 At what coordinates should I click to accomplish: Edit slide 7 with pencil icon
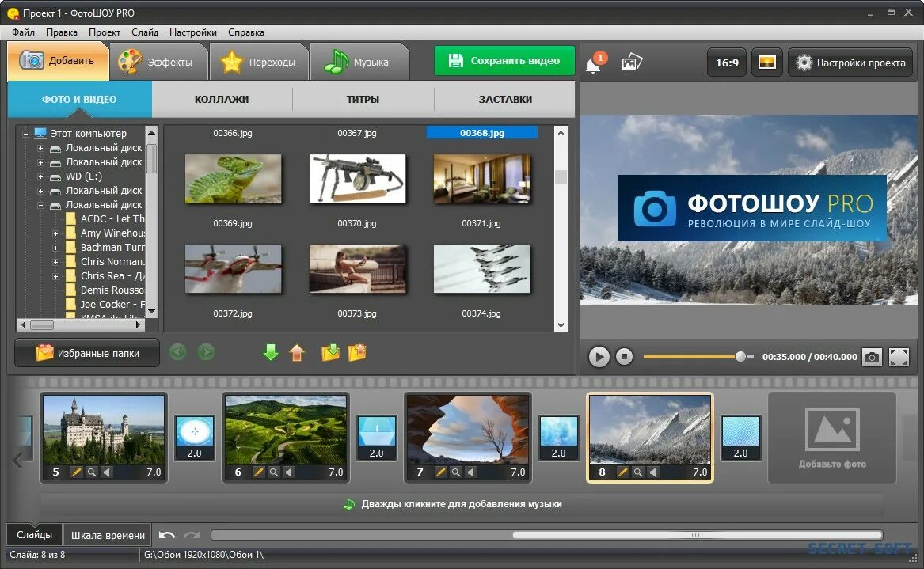[440, 472]
